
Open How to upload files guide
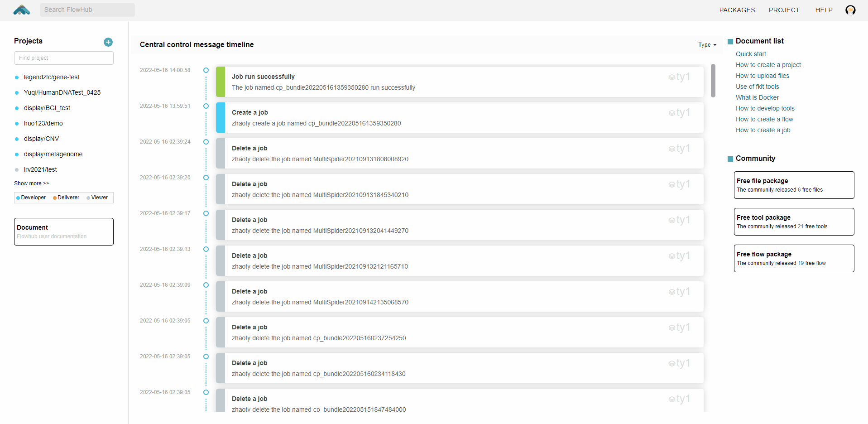tap(762, 76)
